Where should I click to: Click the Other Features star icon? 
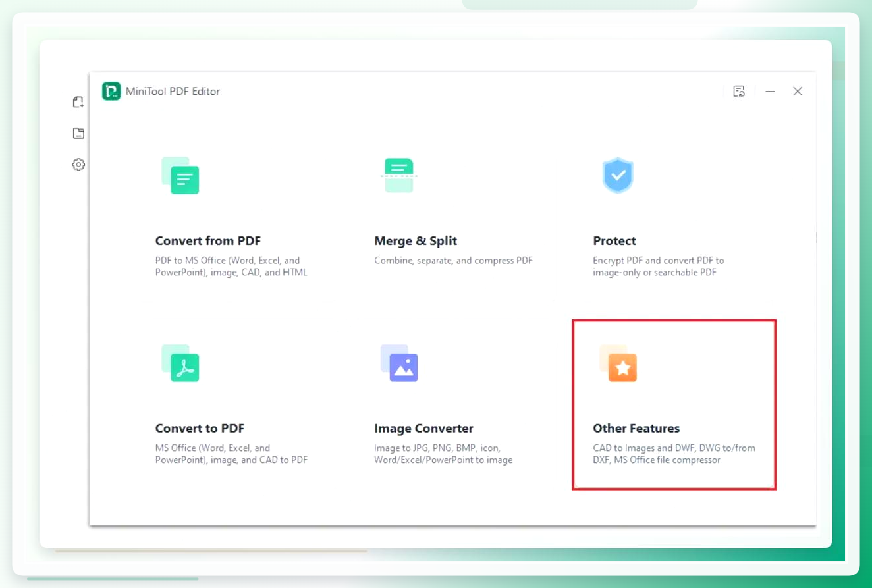click(618, 363)
